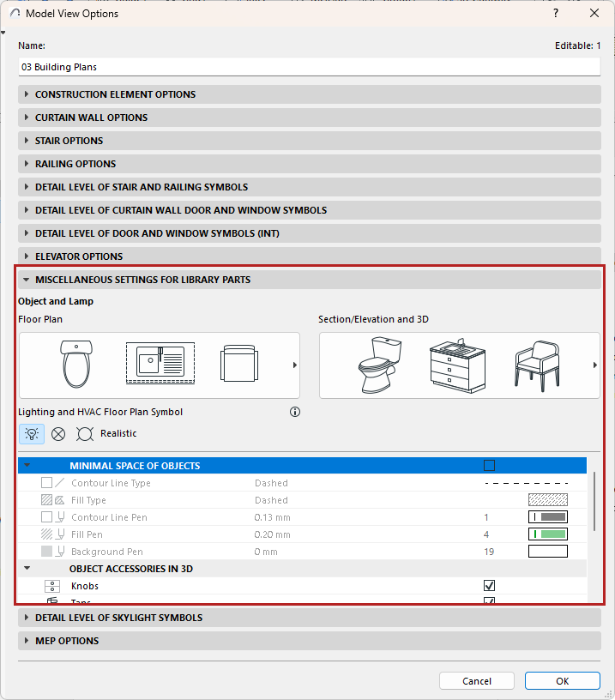Viewport: 615px width, 700px height.
Task: Expand Stair Options panel
Action: pos(310,141)
